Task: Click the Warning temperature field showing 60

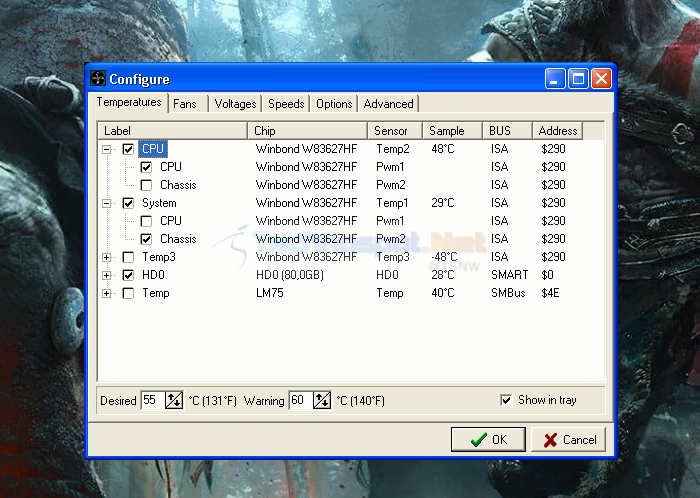Action: tap(301, 400)
